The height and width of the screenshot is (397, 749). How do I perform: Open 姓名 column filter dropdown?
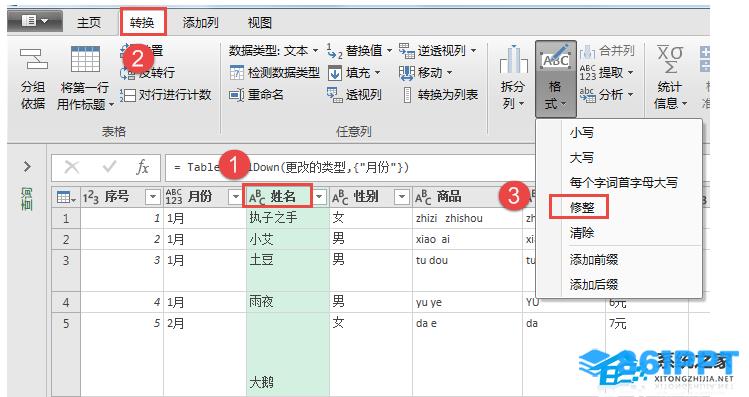tap(320, 197)
